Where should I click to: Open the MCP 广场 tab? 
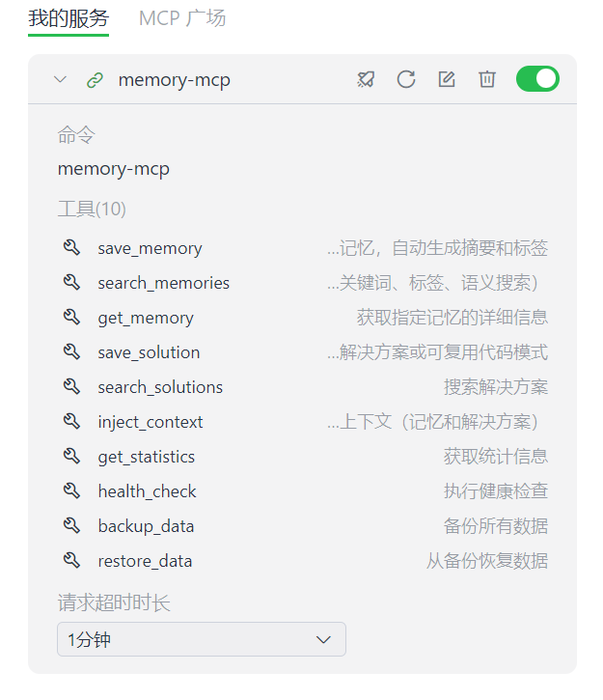click(182, 18)
